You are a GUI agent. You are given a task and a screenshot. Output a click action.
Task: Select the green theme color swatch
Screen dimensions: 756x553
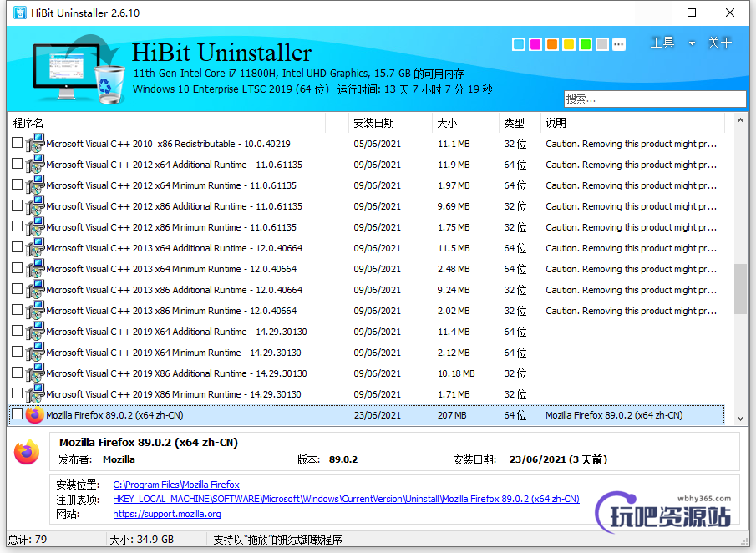coord(586,45)
